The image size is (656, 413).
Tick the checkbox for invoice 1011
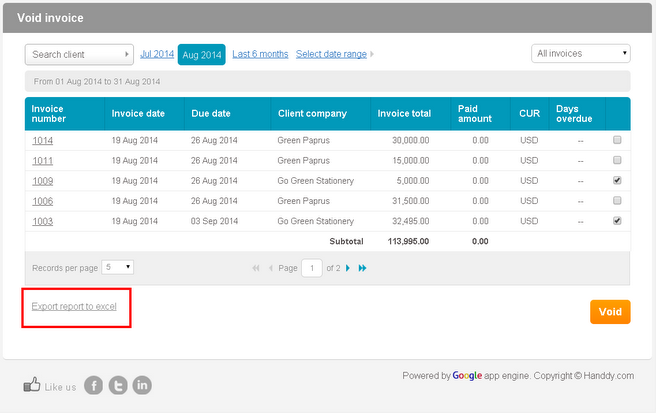click(x=617, y=160)
